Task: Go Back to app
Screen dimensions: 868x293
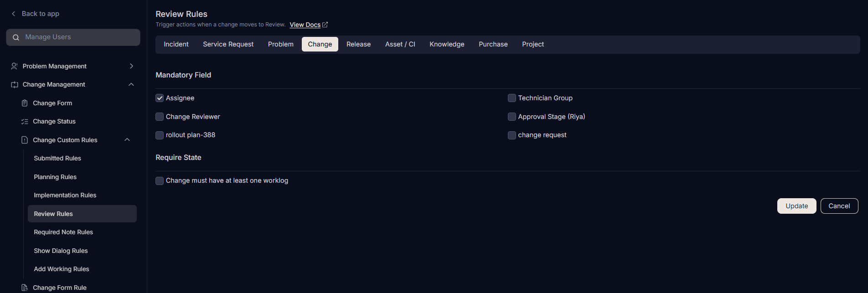Action: coord(41,14)
